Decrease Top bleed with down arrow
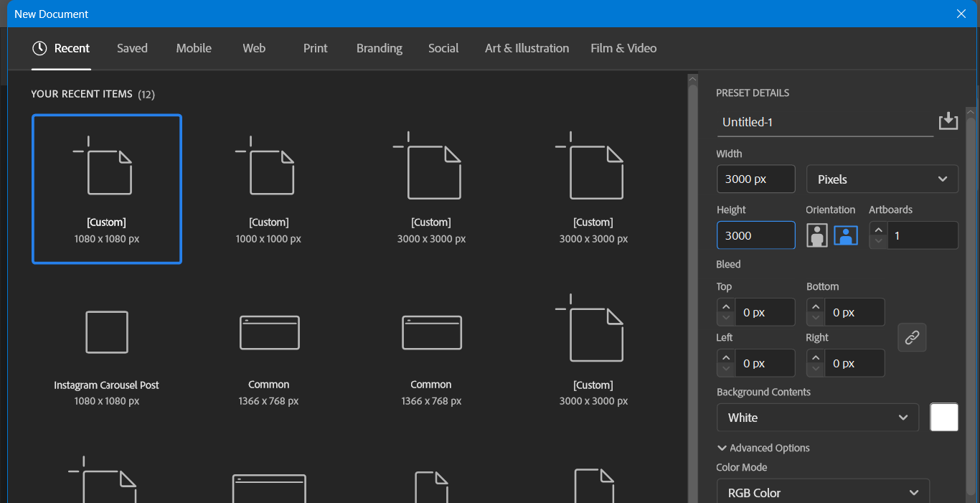 click(726, 319)
